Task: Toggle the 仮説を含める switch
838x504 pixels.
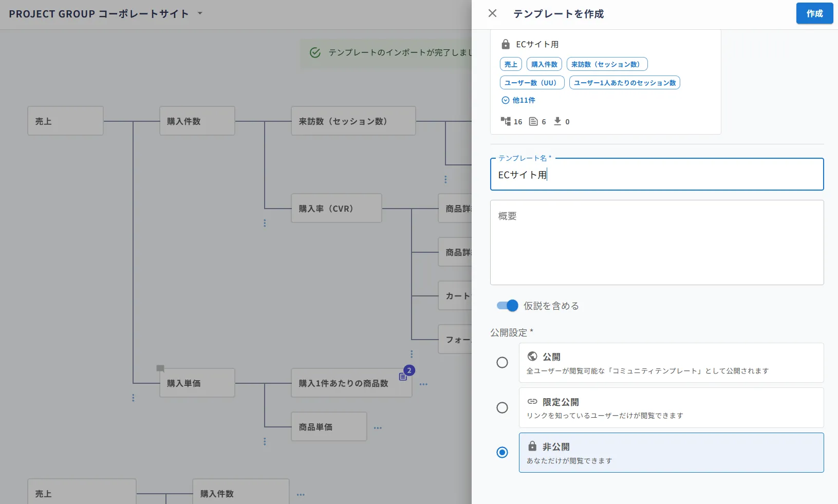Action: [x=507, y=306]
